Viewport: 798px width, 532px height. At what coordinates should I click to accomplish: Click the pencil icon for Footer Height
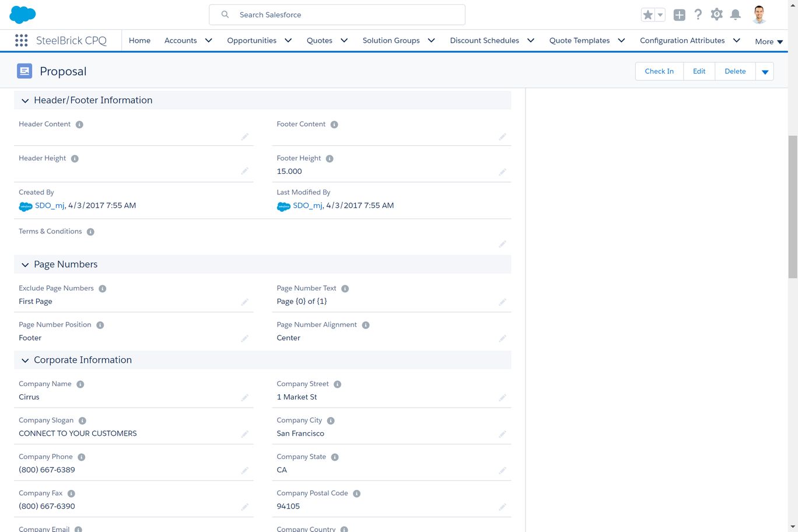coord(502,172)
